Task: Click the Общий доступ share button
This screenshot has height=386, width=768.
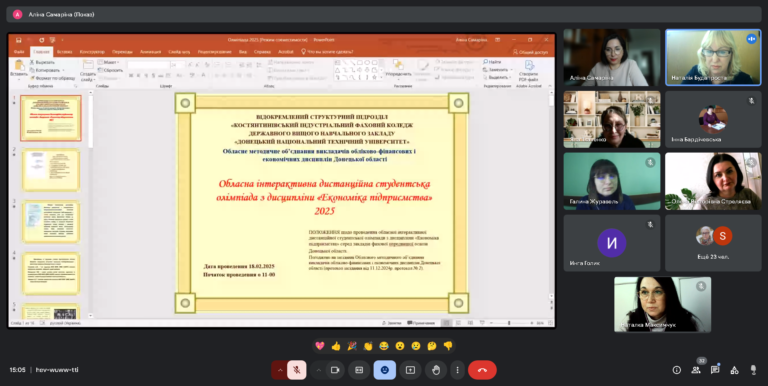Action: click(530, 51)
